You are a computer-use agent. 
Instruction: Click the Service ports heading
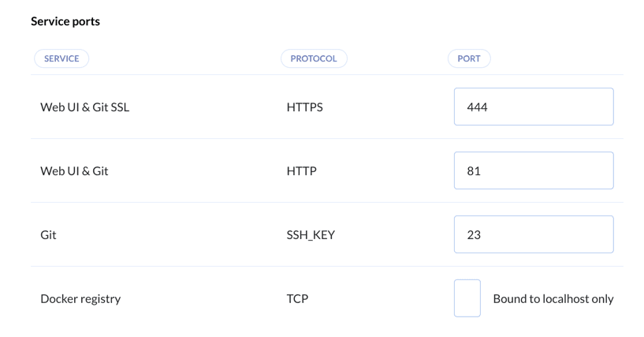[x=65, y=21]
